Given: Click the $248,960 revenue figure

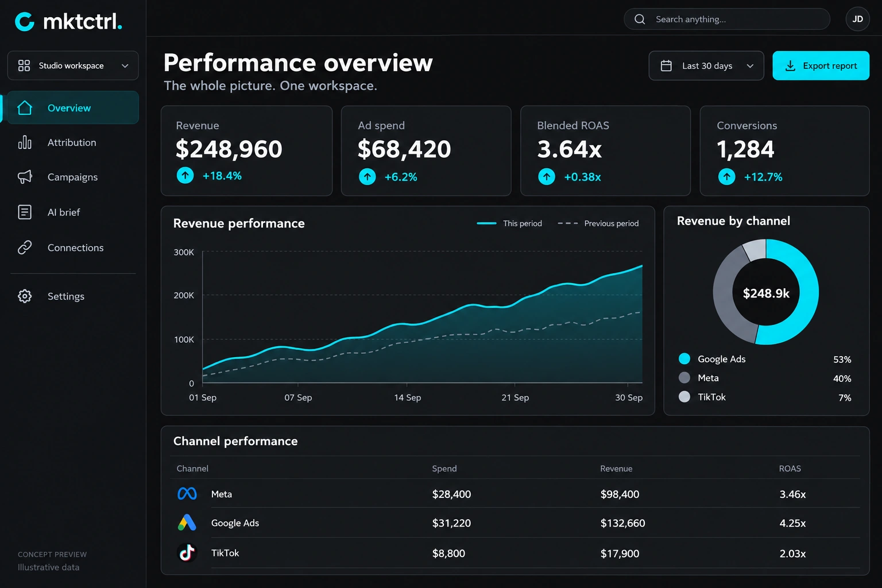Looking at the screenshot, I should (x=229, y=149).
